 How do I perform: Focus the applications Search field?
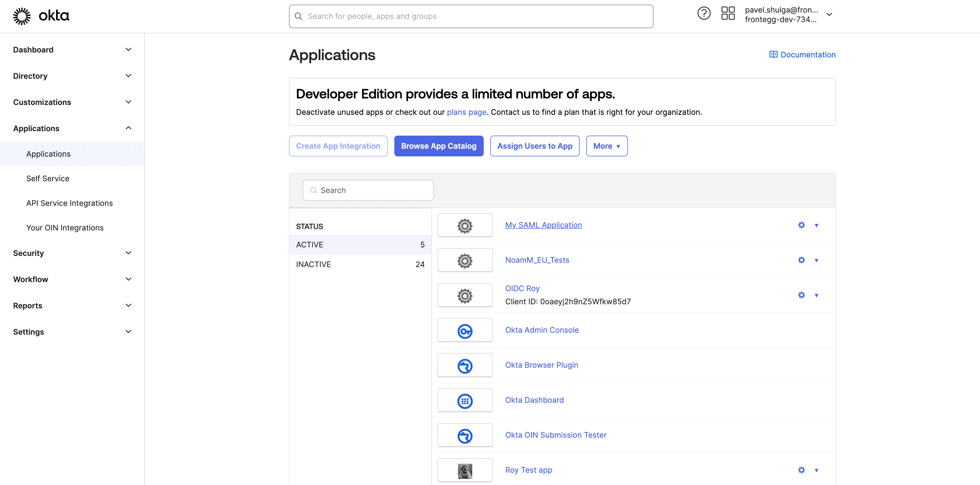pyautogui.click(x=368, y=190)
